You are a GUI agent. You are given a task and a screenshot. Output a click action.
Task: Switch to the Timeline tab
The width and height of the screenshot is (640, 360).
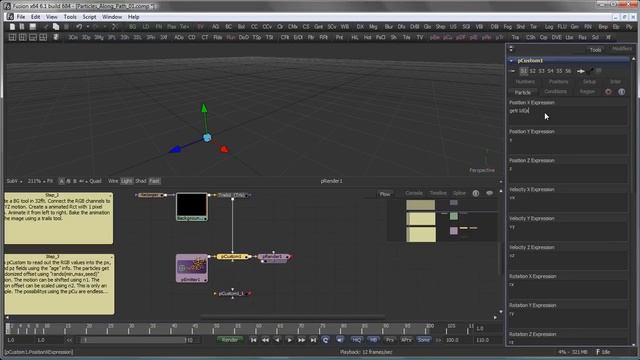click(438, 193)
